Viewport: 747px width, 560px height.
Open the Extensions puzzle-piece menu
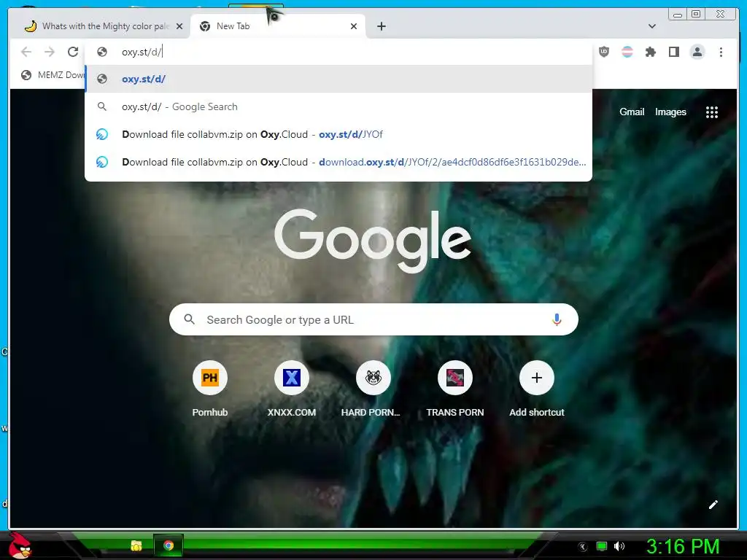click(650, 52)
